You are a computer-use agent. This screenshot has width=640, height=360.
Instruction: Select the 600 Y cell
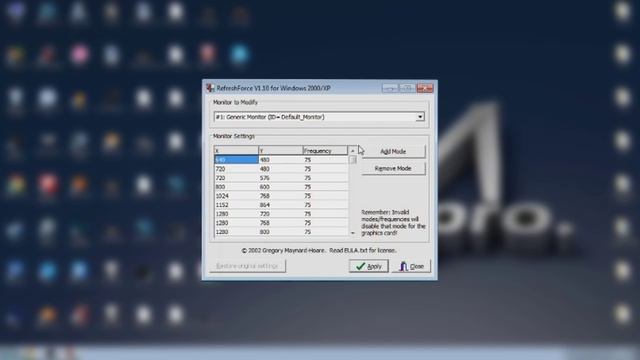(281, 187)
